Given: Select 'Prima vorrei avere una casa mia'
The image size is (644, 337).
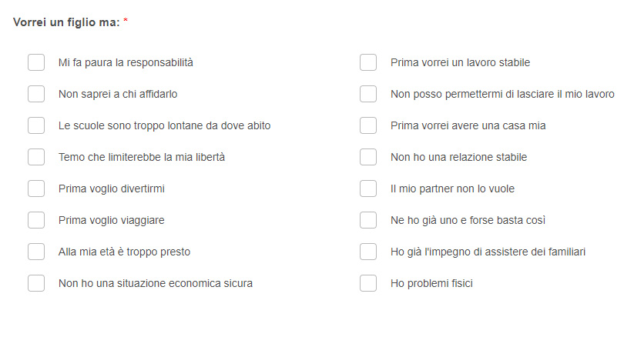Looking at the screenshot, I should click(368, 125).
